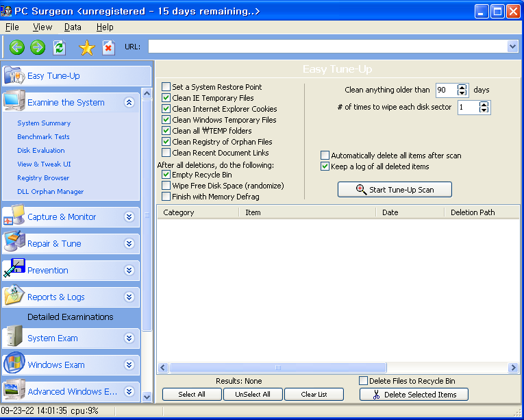Enable Clean Recent Document Links
Viewport: 524px width, 420px height.
[x=166, y=153]
